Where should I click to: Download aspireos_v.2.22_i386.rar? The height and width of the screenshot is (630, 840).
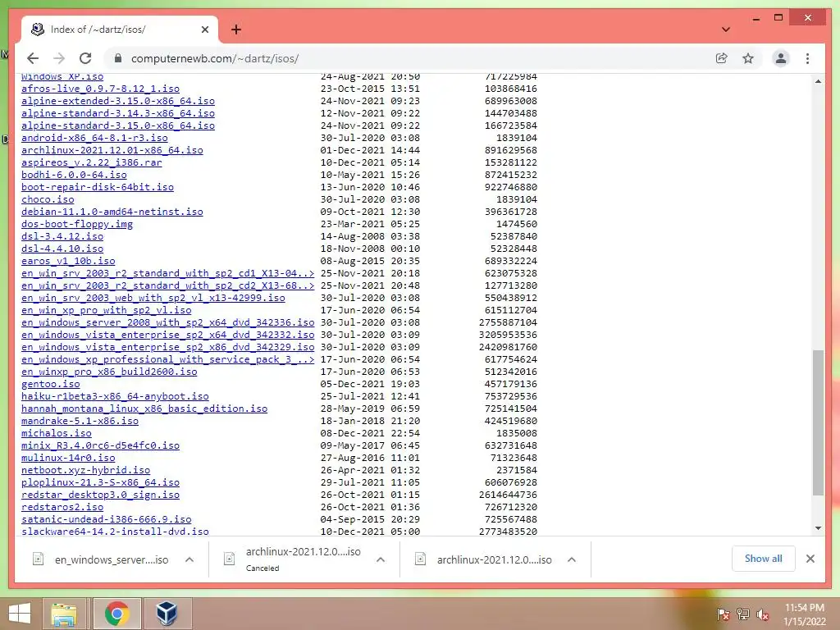click(x=92, y=163)
